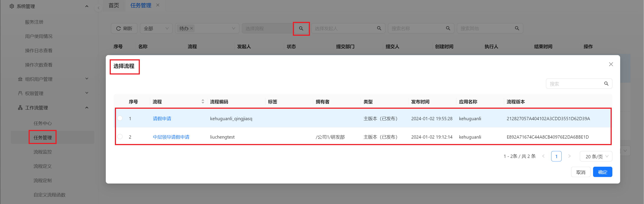Open 操作次数查看 in the sidebar

point(39,65)
